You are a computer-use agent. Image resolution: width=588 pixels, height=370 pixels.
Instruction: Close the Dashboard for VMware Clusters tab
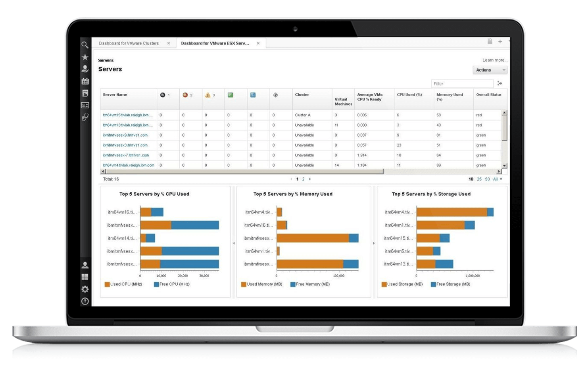[x=169, y=43]
